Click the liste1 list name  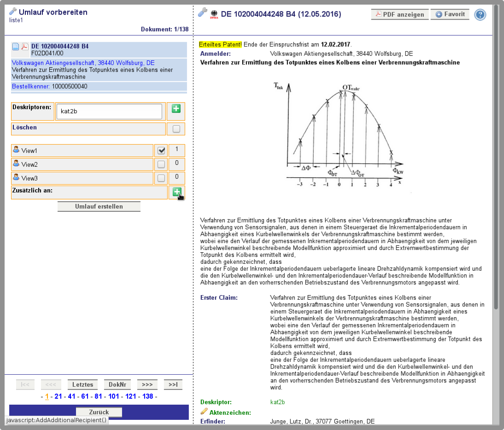(16, 20)
